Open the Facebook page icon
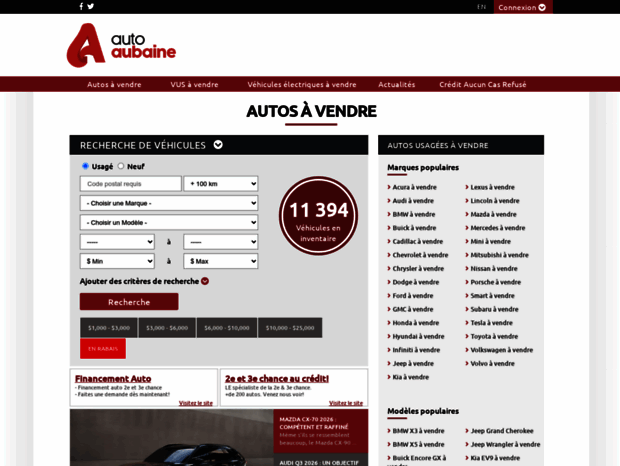 coord(81,6)
